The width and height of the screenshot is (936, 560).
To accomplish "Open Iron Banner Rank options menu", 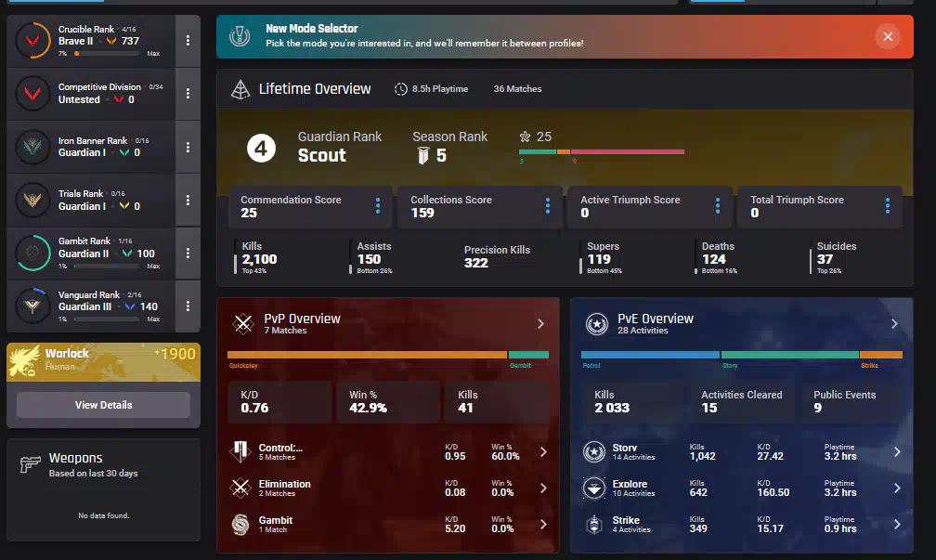I will 188,147.
